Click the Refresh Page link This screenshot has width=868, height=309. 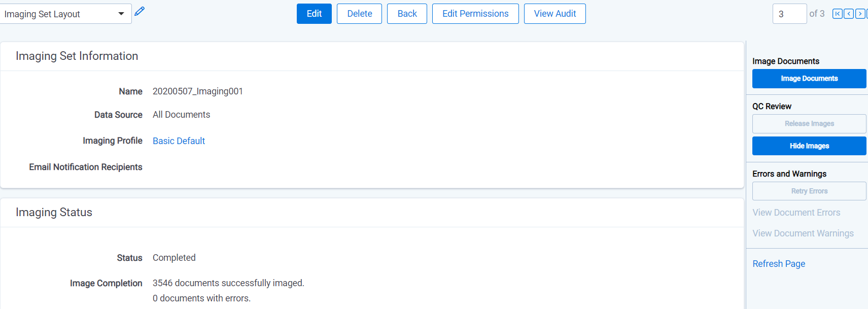[779, 264]
